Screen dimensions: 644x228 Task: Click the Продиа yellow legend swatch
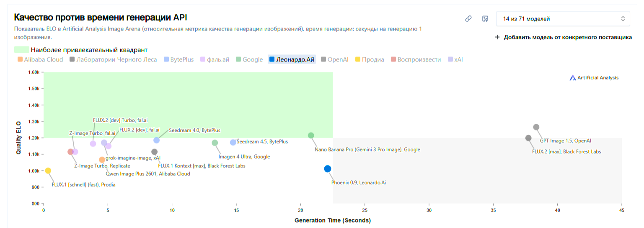coord(358,60)
